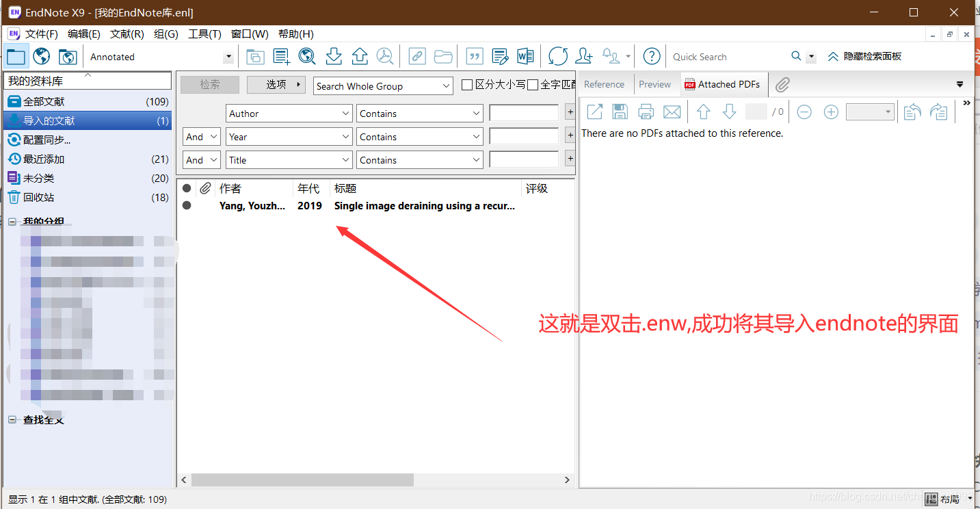The image size is (980, 509).
Task: Click the Import (down arrow) icon
Action: coord(334,56)
